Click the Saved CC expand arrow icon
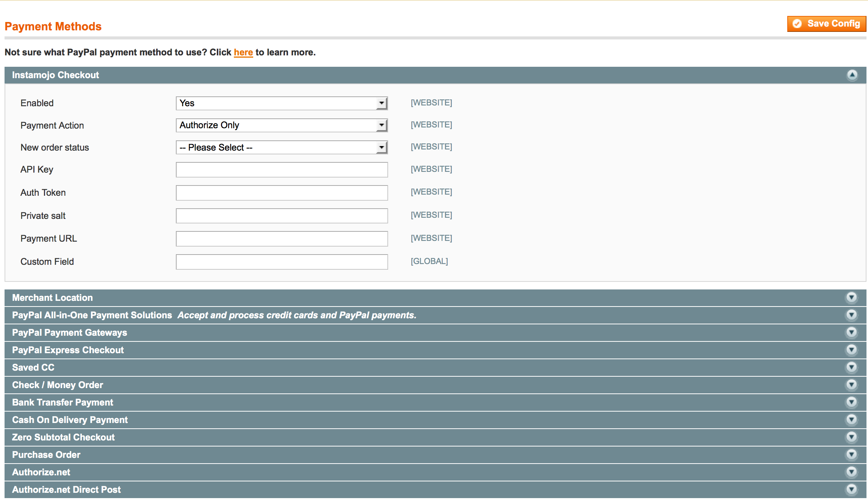The width and height of the screenshot is (868, 500). point(851,367)
